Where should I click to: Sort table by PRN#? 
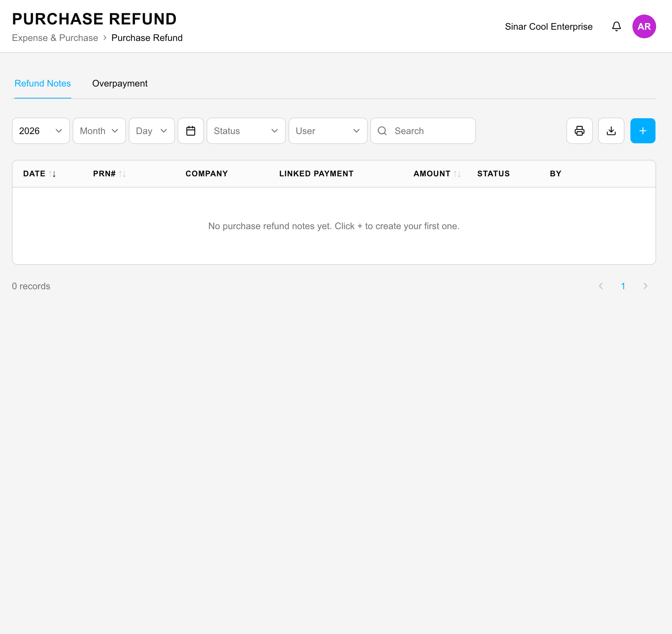110,174
